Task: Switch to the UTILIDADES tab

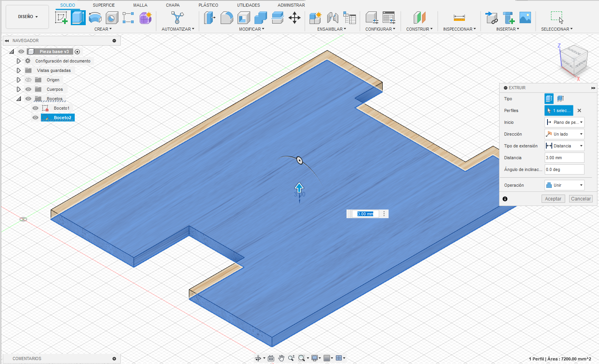Action: [x=249, y=5]
